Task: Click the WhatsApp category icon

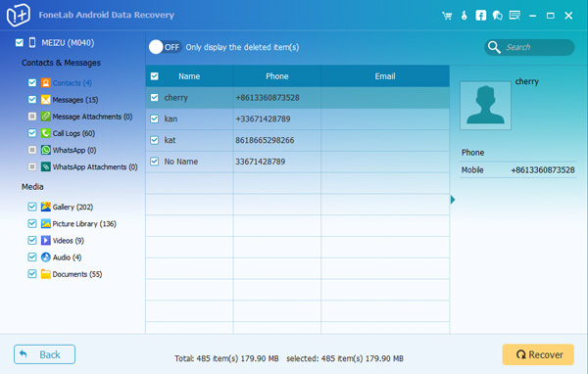Action: [x=46, y=150]
